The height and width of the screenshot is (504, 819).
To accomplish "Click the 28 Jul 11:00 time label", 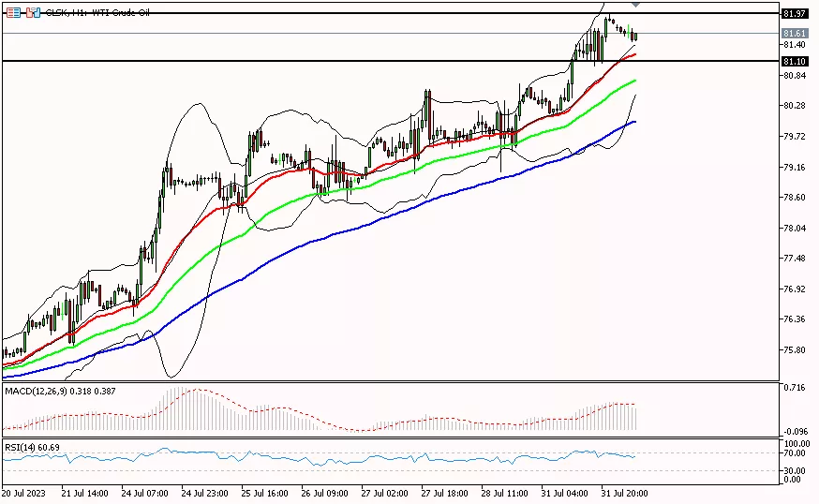I will [x=504, y=494].
